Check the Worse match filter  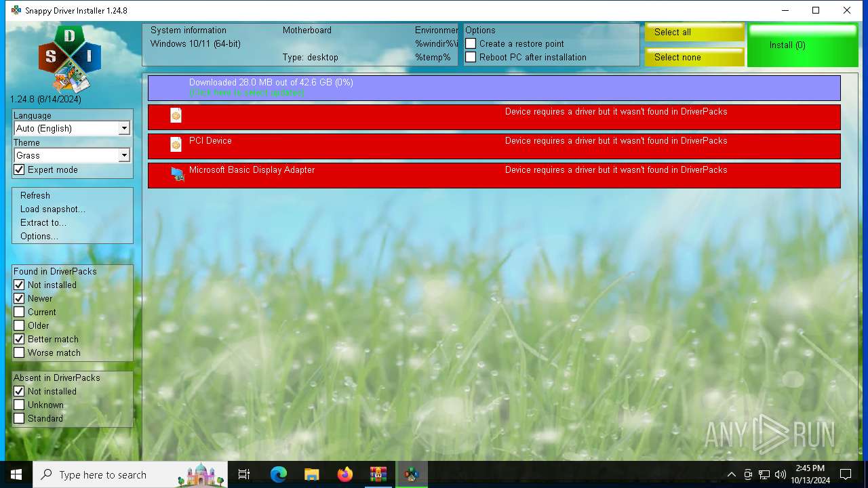pyautogui.click(x=19, y=352)
